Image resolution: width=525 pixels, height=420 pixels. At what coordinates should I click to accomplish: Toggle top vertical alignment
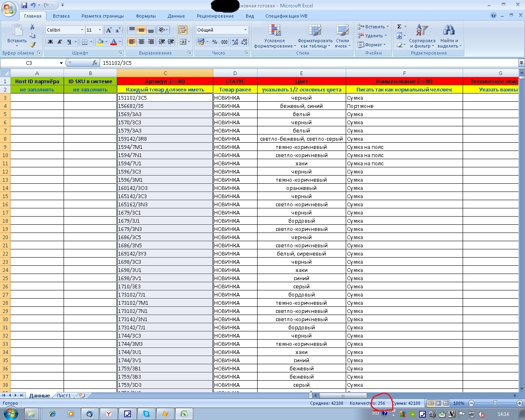[132, 30]
